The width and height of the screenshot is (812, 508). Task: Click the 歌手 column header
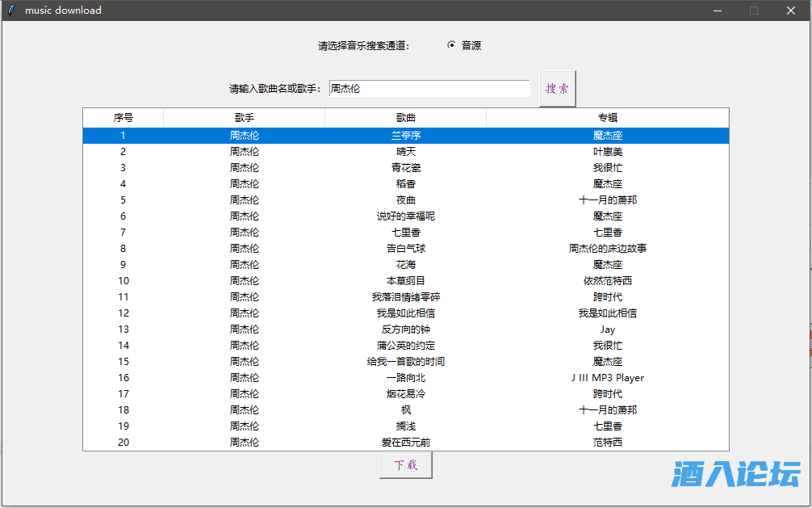pos(244,118)
